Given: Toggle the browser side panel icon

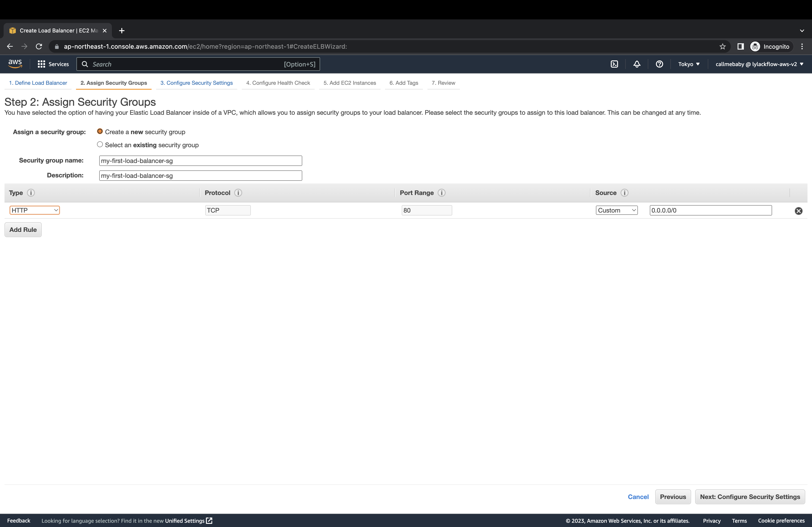Looking at the screenshot, I should point(740,46).
